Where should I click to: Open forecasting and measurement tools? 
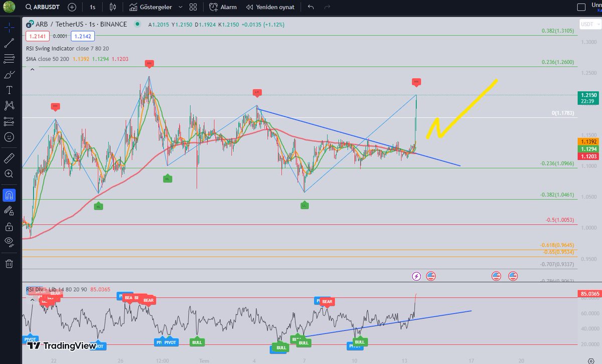(x=9, y=121)
